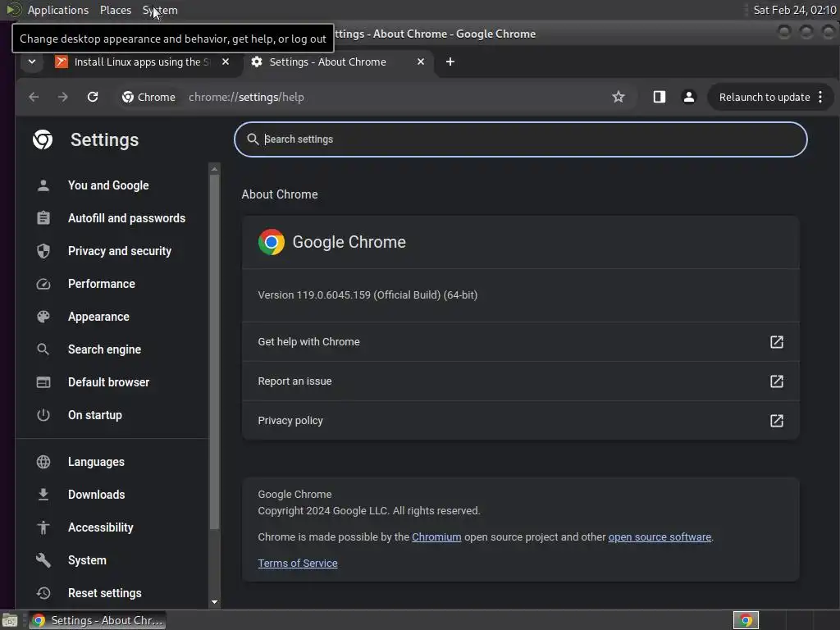Viewport: 840px width, 630px height.
Task: Click the On startup power icon
Action: [x=43, y=415]
